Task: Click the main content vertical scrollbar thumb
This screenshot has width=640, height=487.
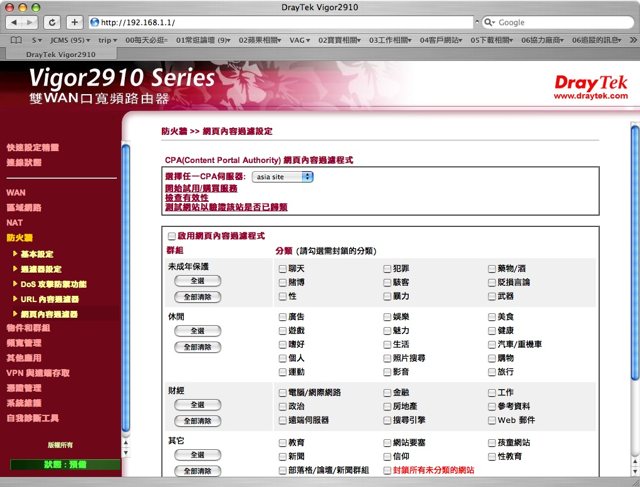Action: tap(635, 253)
